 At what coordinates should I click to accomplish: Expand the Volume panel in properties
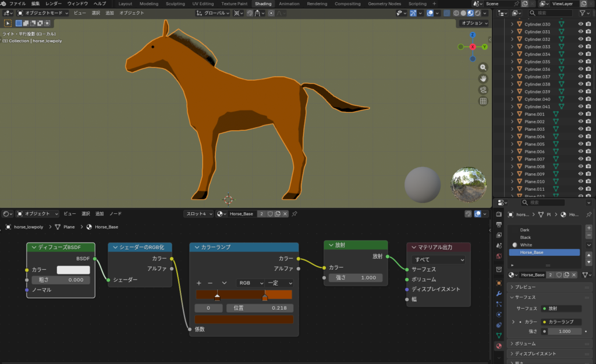click(x=526, y=344)
